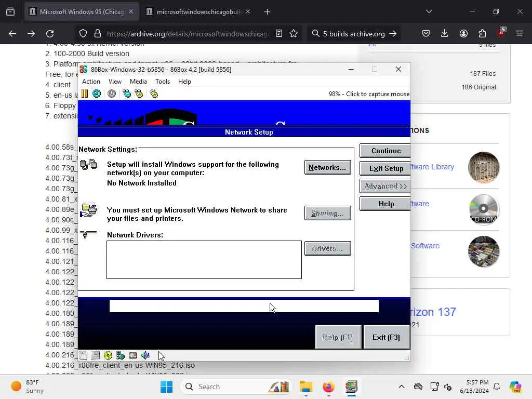Pause emulation in 86Box toolbar
The image size is (532, 399).
[x=85, y=94]
